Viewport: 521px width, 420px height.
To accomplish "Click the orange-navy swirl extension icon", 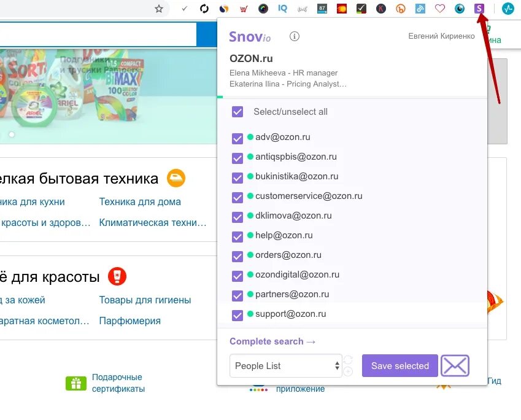I will click(224, 9).
